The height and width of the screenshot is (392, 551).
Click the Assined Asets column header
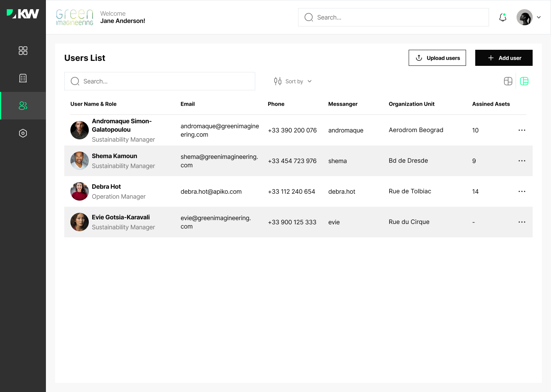coord(491,104)
